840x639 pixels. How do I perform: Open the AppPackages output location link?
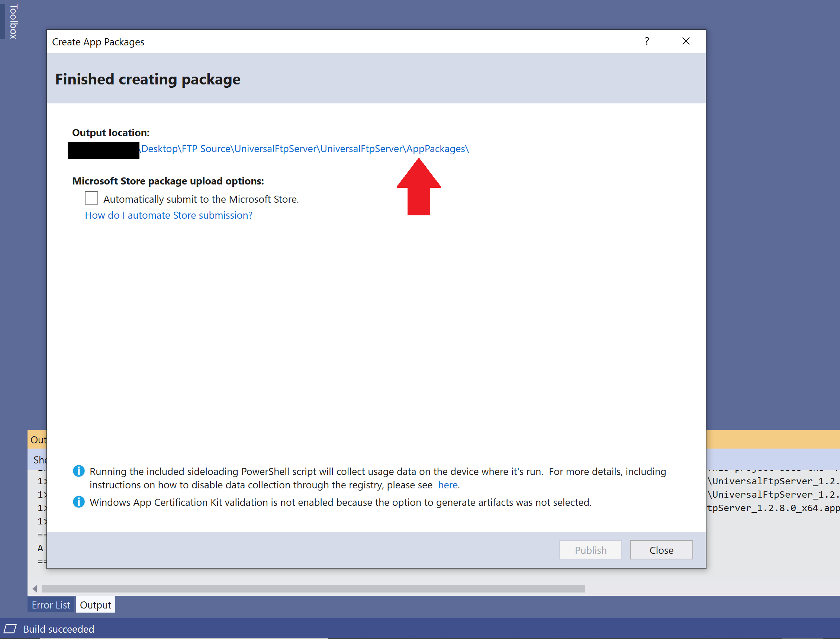tap(305, 149)
